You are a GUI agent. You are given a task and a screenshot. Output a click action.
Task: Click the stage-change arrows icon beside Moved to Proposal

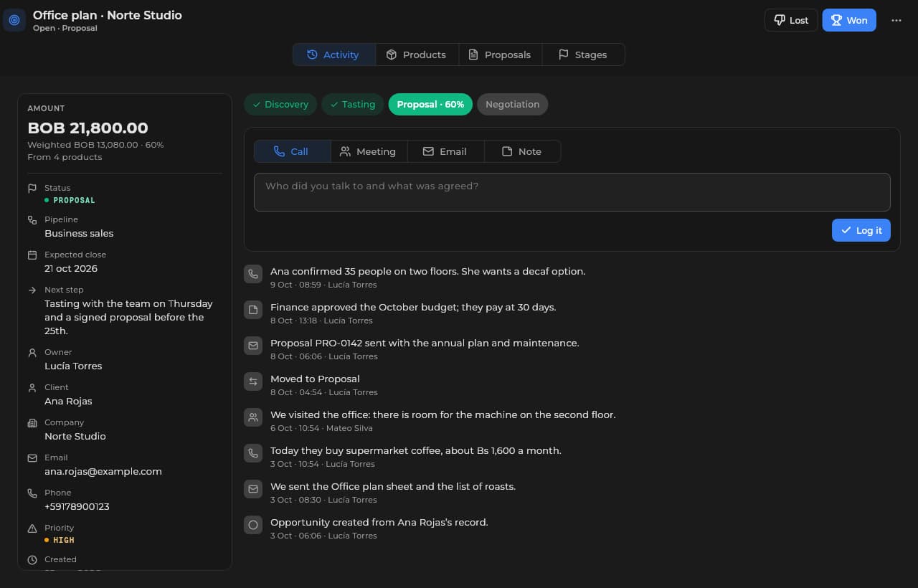tap(252, 381)
